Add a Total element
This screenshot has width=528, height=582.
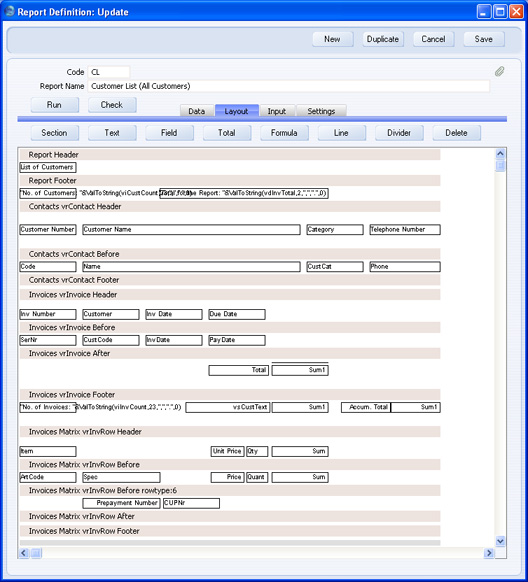pos(227,133)
